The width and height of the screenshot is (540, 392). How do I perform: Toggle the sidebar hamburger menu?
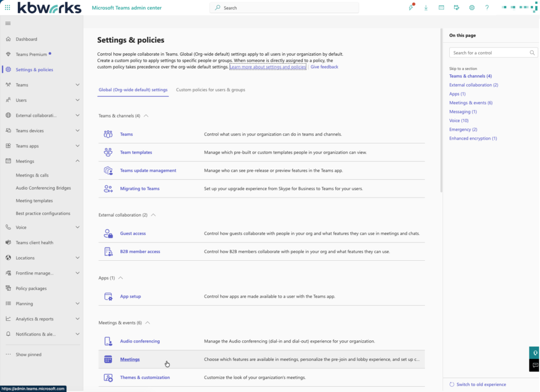7,23
